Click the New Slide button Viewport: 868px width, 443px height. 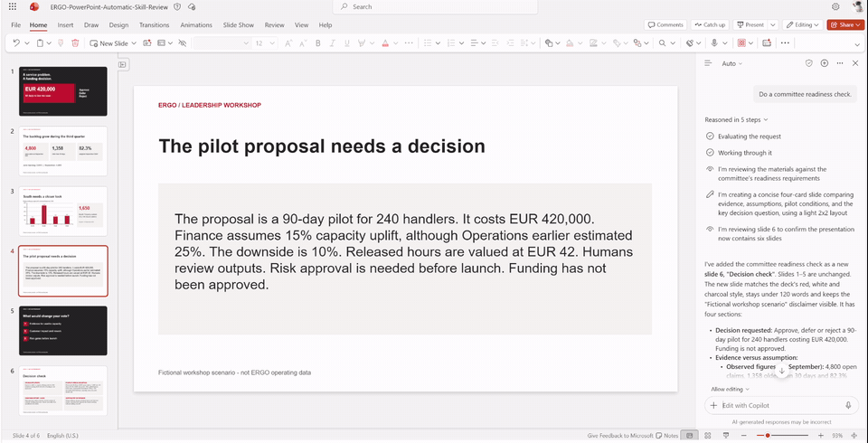[x=109, y=42]
